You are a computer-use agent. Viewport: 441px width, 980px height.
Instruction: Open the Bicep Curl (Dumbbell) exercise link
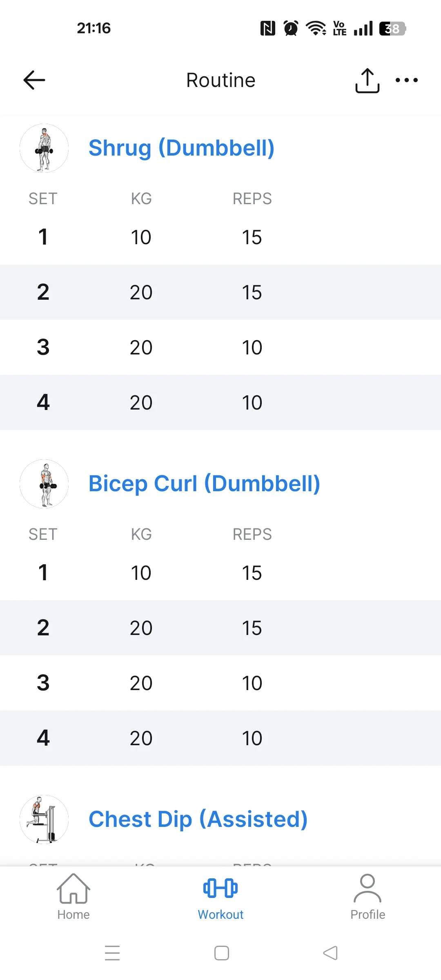tap(204, 483)
